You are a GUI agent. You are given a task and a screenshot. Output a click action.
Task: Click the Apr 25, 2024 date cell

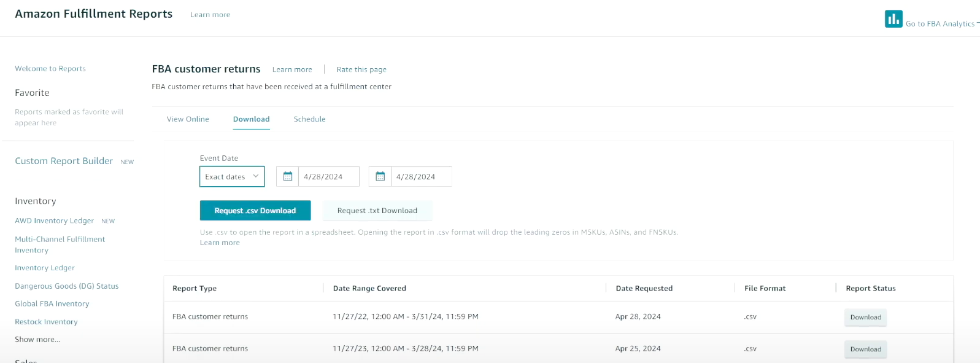(x=638, y=349)
